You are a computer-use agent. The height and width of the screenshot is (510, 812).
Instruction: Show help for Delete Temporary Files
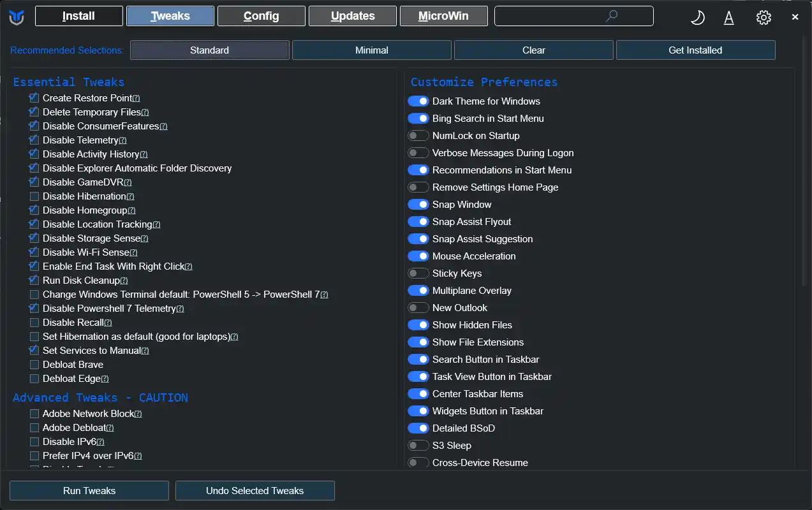tap(145, 112)
